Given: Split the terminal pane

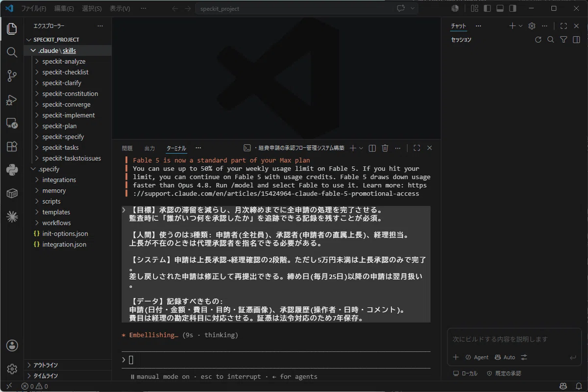Looking at the screenshot, I should pyautogui.click(x=372, y=148).
